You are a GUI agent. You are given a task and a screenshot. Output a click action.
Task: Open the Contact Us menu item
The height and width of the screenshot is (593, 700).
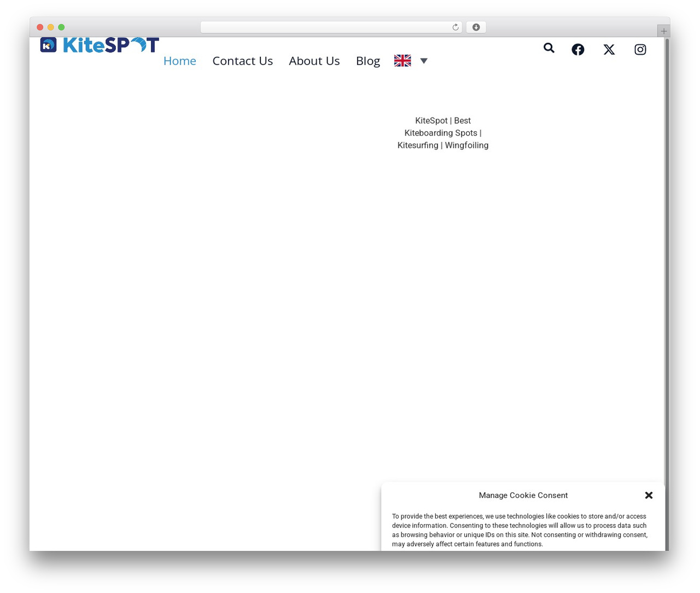[243, 61]
